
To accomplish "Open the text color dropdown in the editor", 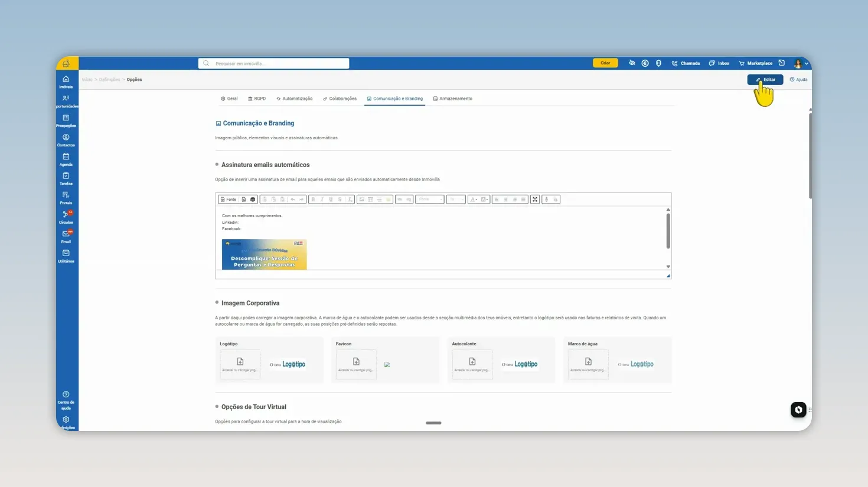I will tap(474, 200).
